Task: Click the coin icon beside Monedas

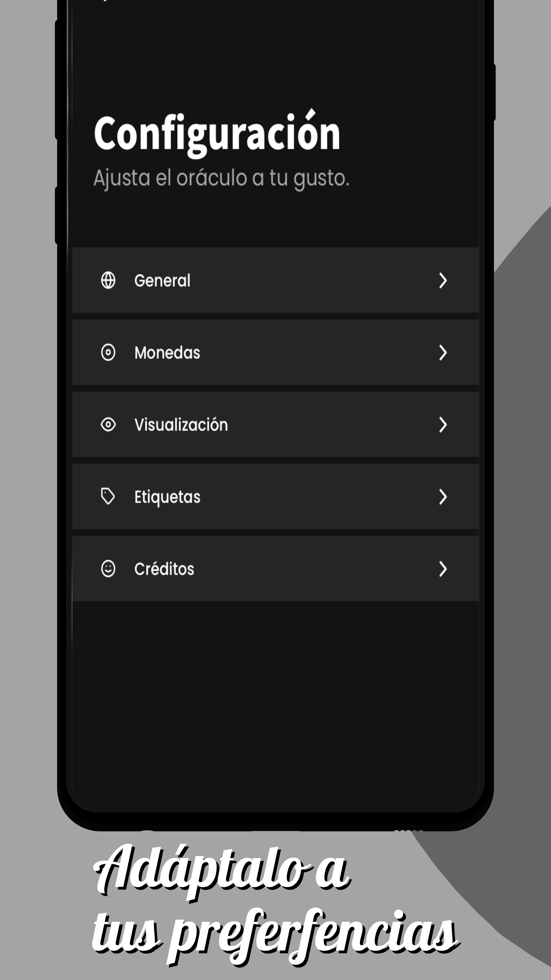Action: coord(108,352)
